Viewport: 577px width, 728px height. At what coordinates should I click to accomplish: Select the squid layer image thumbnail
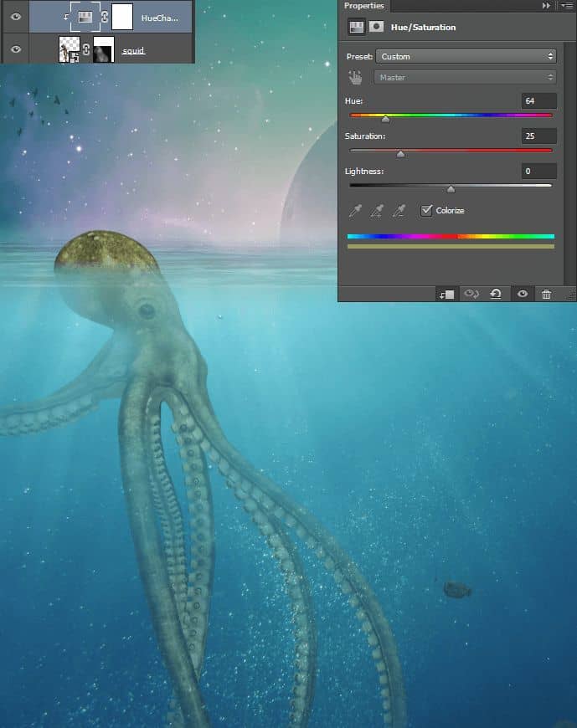70,49
